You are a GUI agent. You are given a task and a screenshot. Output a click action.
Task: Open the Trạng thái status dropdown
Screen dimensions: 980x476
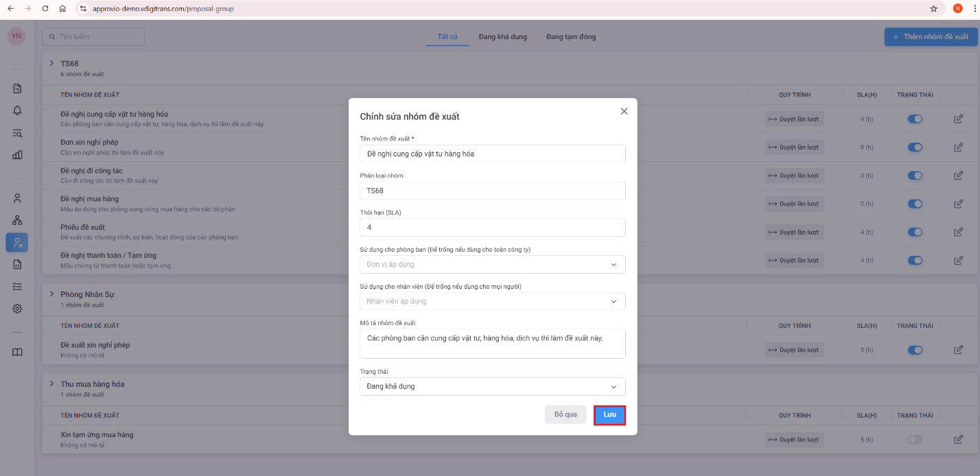[492, 386]
